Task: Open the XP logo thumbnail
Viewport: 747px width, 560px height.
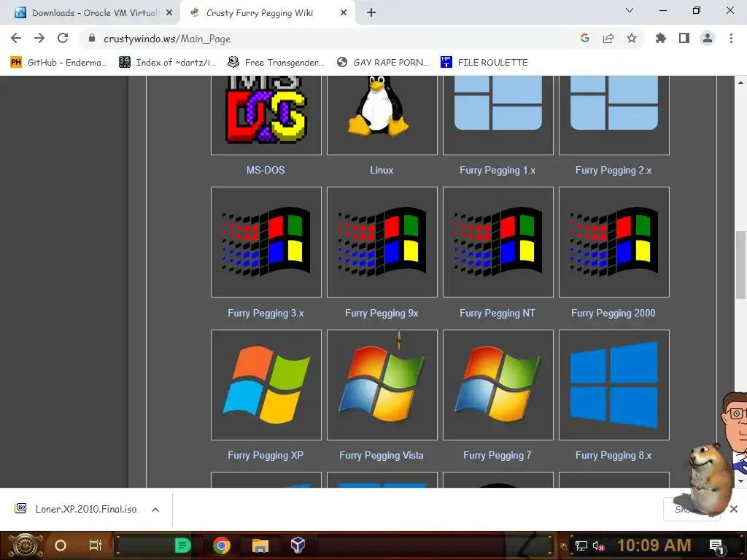Action: pos(266,385)
